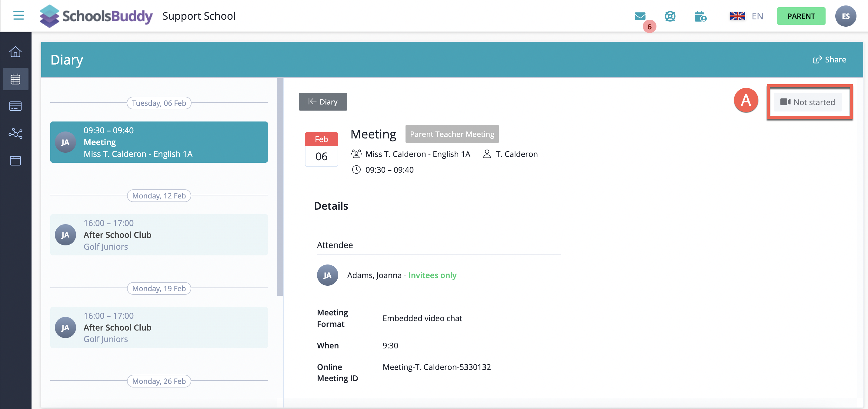This screenshot has width=868, height=409.
Task: Select the Parent Teacher Meeting label
Action: click(x=452, y=134)
